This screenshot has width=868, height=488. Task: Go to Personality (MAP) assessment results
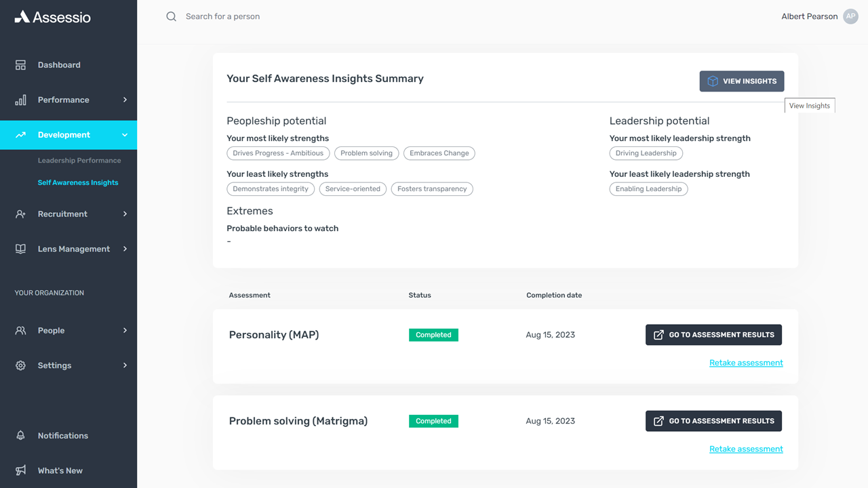[713, 335]
